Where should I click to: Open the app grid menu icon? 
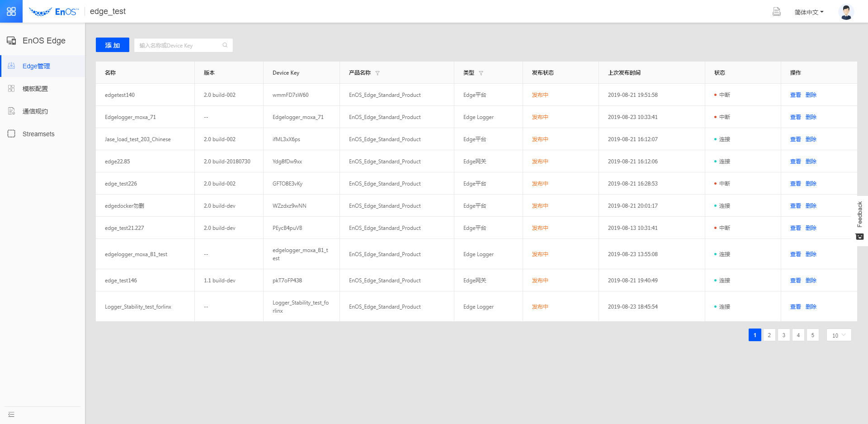[11, 11]
